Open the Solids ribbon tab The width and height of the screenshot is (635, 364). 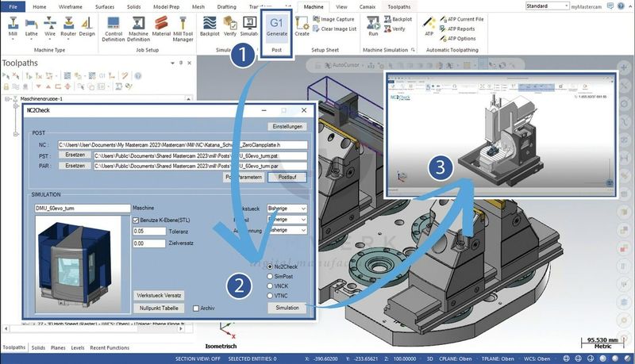(x=133, y=6)
